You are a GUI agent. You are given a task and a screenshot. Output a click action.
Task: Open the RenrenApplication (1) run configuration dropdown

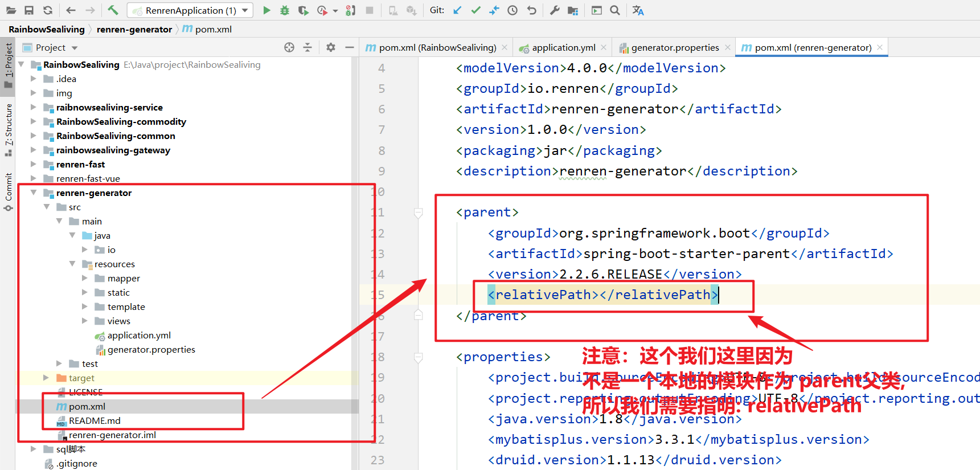tap(190, 10)
